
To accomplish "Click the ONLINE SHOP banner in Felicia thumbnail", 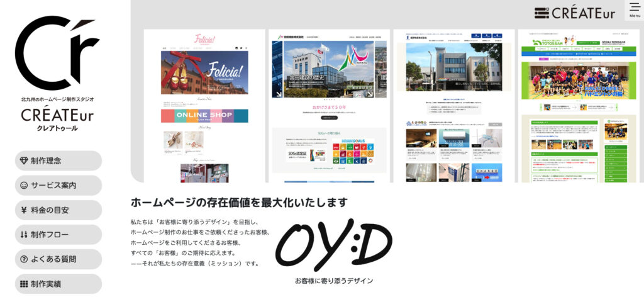I will (204, 116).
